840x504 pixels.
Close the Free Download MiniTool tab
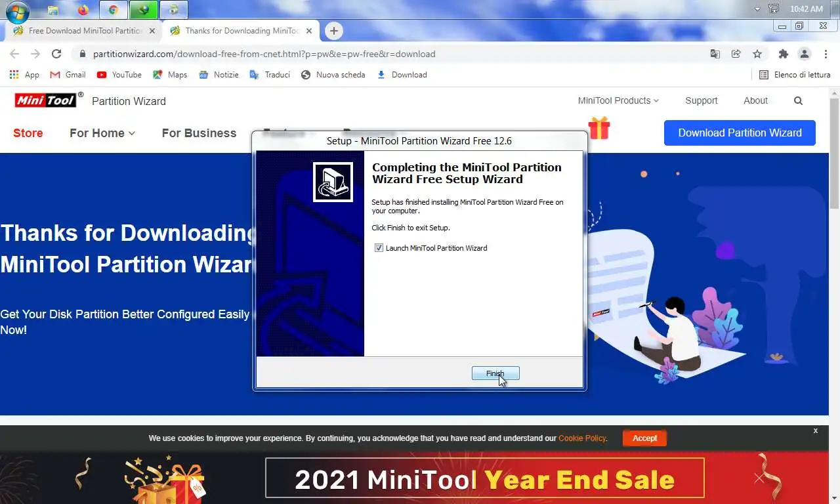pyautogui.click(x=152, y=31)
